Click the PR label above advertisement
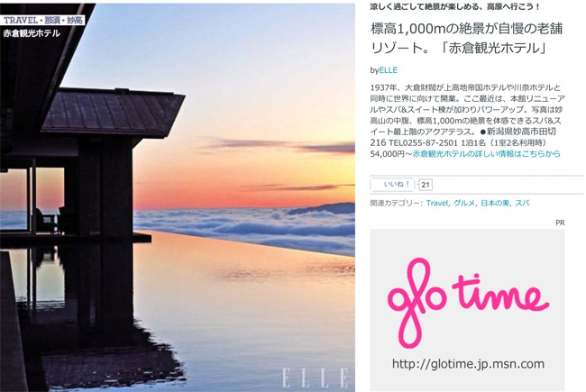Screen dimensions: 586x392 click(560, 223)
